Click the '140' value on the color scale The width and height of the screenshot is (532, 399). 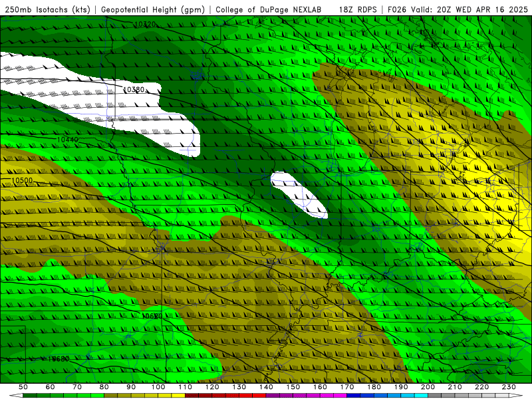266,387
